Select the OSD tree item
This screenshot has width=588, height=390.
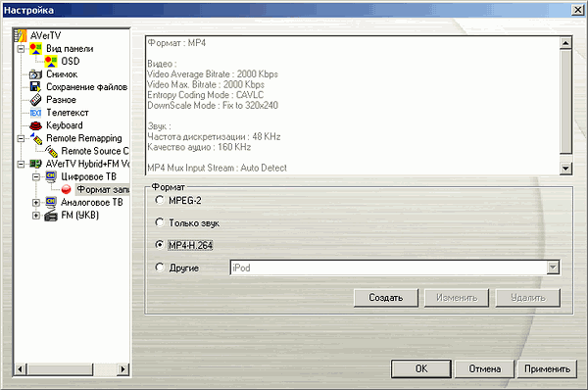(x=71, y=61)
